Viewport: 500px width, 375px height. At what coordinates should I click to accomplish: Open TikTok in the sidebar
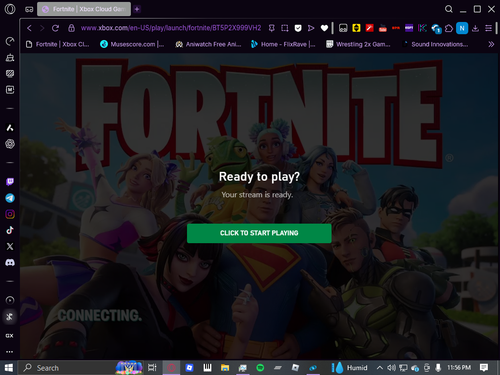[10, 230]
